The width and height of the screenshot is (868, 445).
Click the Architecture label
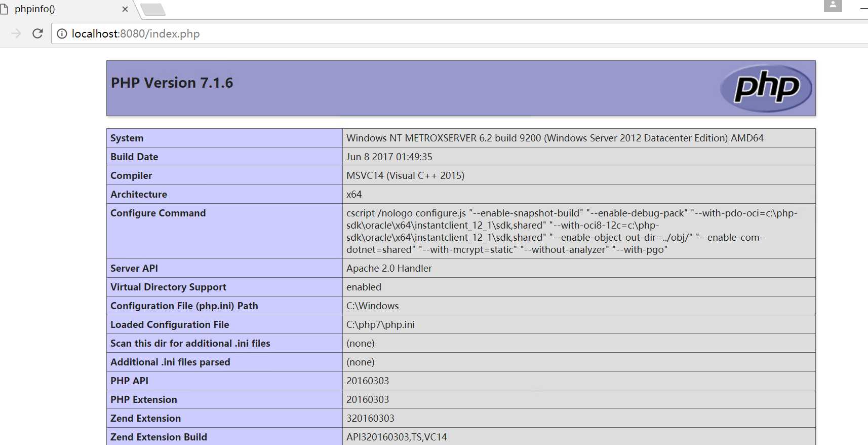[139, 194]
